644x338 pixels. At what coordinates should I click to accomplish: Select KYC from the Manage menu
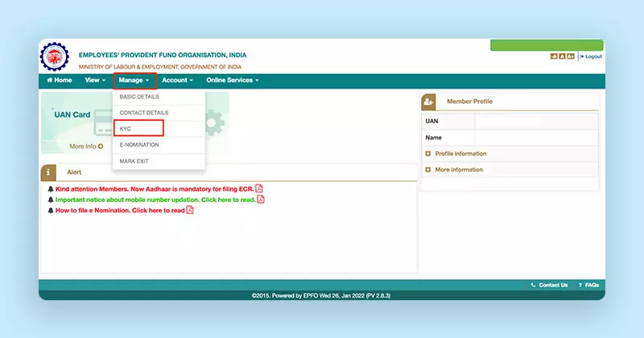[x=138, y=129]
